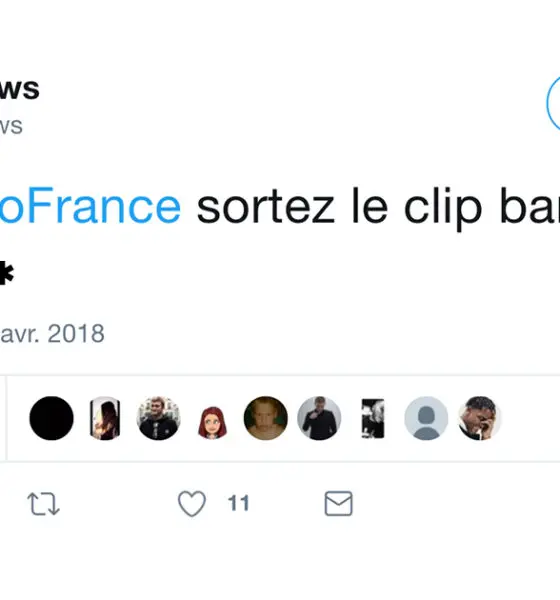Screen dimensions: 560x600
Task: Open the child's face avatar
Action: [x=266, y=418]
